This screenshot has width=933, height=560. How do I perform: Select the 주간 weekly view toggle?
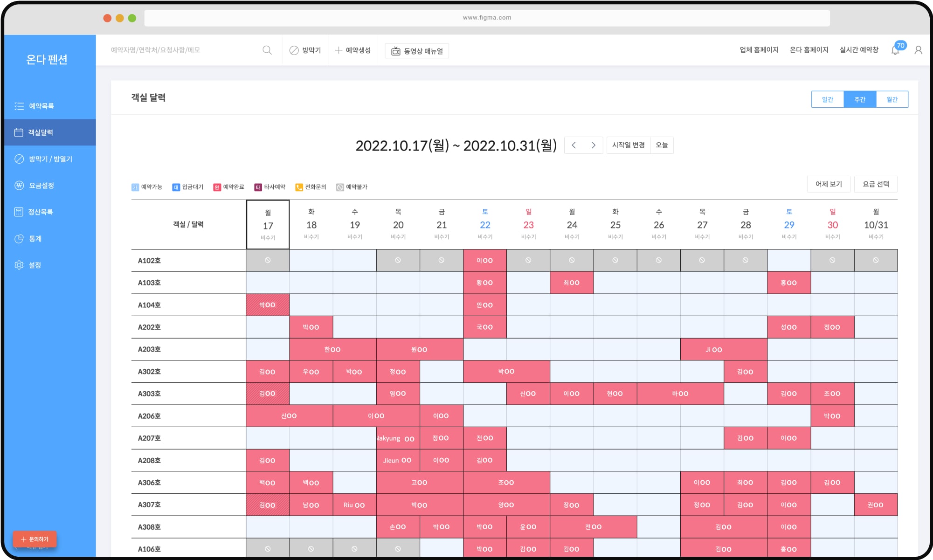tap(860, 99)
